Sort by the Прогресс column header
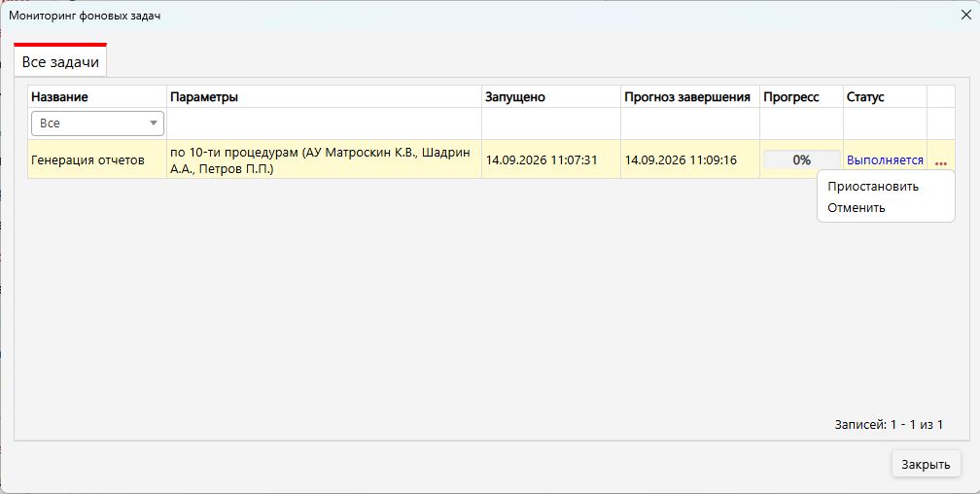Viewport: 980px width, 494px height. coord(801,97)
